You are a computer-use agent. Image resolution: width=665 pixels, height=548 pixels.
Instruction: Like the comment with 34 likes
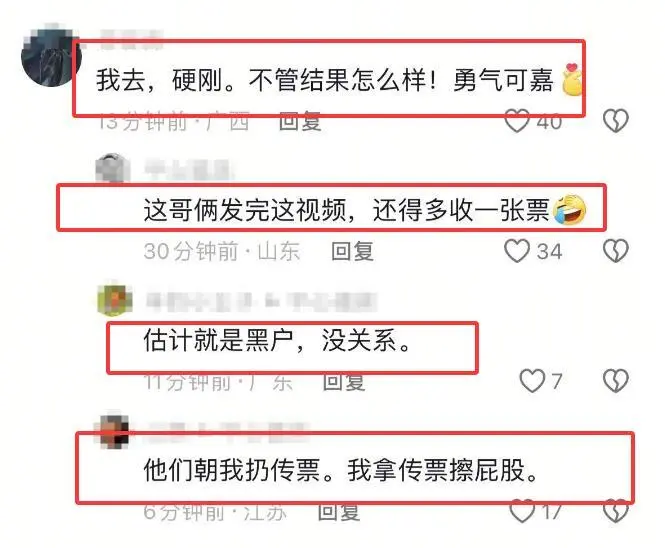[x=517, y=251]
